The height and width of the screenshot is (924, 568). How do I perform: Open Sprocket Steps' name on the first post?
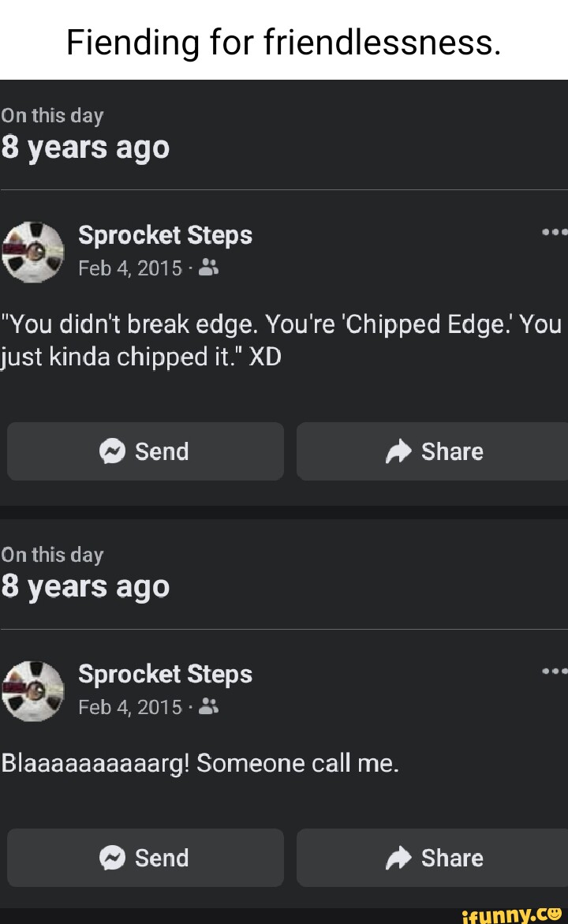165,234
